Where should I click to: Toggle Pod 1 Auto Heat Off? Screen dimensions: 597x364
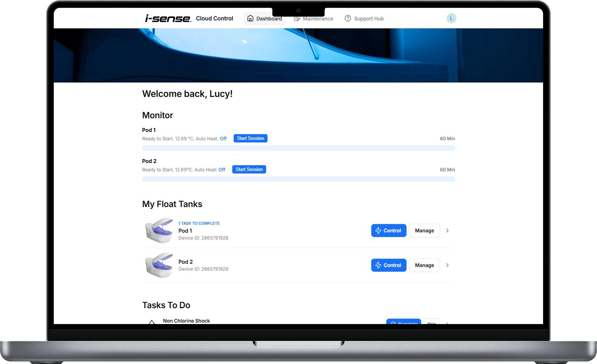coord(223,138)
